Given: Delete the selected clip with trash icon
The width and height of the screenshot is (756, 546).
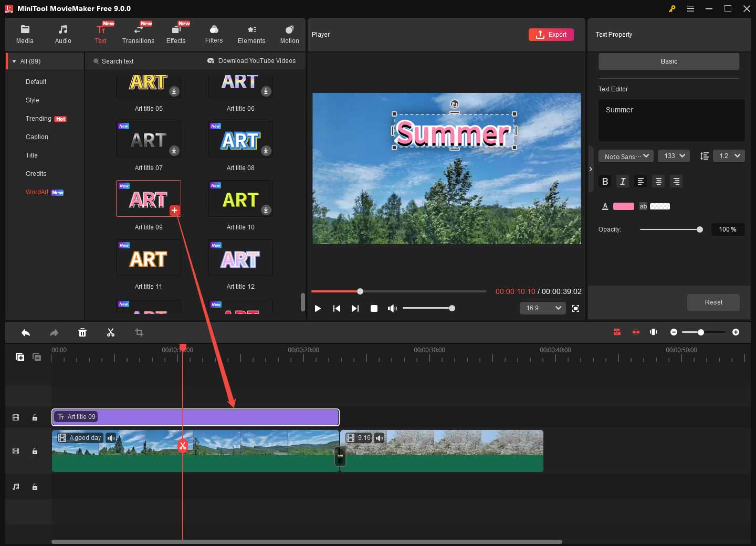Looking at the screenshot, I should [x=82, y=332].
